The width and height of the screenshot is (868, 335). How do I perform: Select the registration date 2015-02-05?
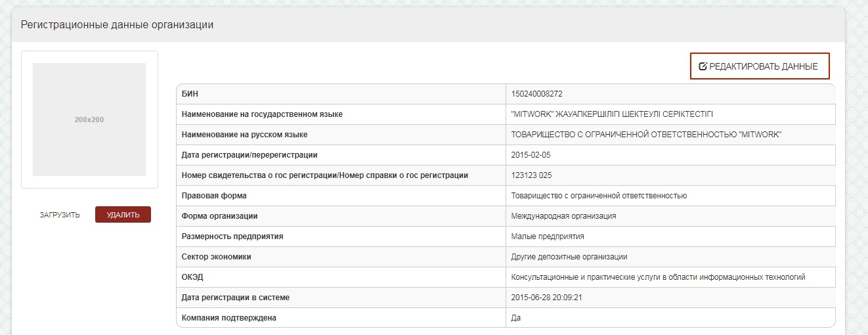531,155
